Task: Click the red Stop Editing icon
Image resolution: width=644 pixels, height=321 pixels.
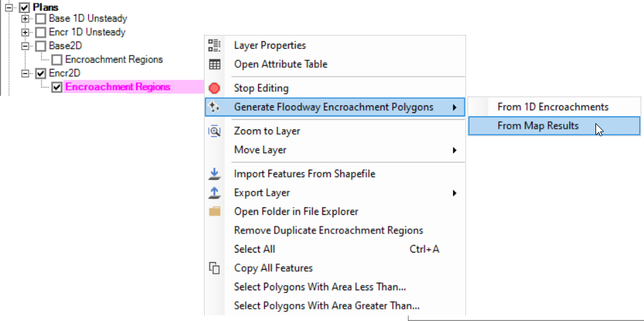Action: pos(214,88)
